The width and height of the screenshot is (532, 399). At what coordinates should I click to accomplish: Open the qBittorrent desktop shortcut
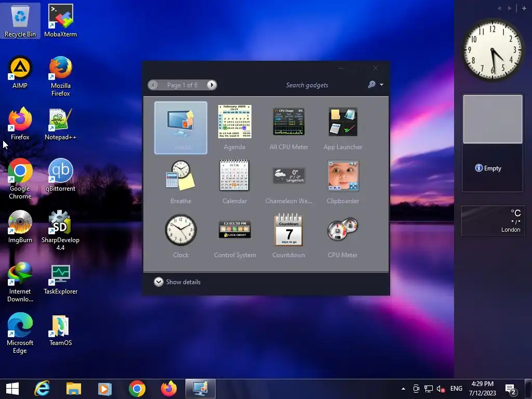click(60, 175)
